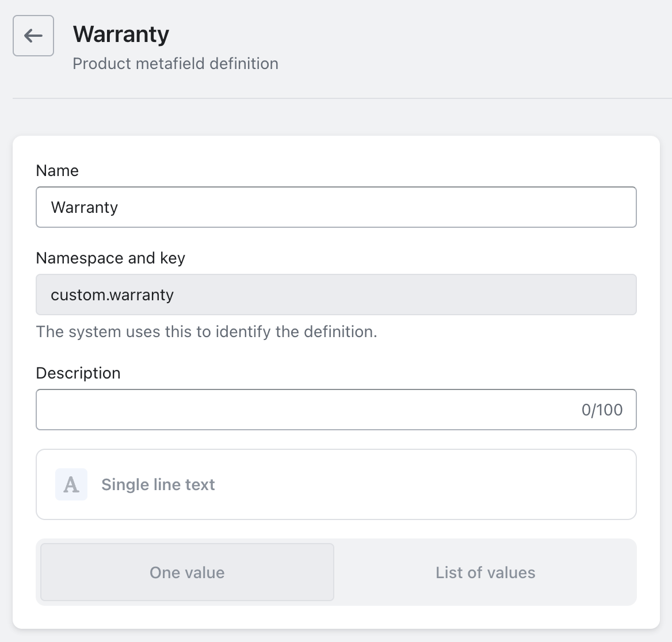
Task: Click the 'Warranty' text inside Name field
Action: (85, 207)
